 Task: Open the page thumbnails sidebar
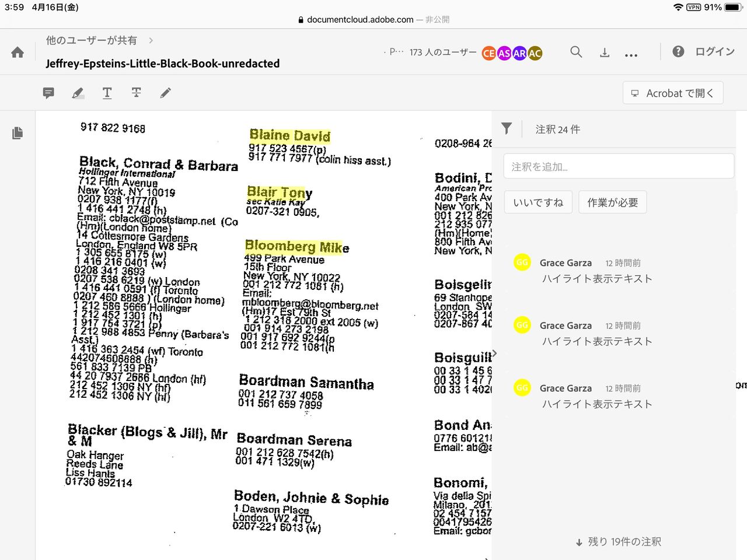[x=18, y=133]
